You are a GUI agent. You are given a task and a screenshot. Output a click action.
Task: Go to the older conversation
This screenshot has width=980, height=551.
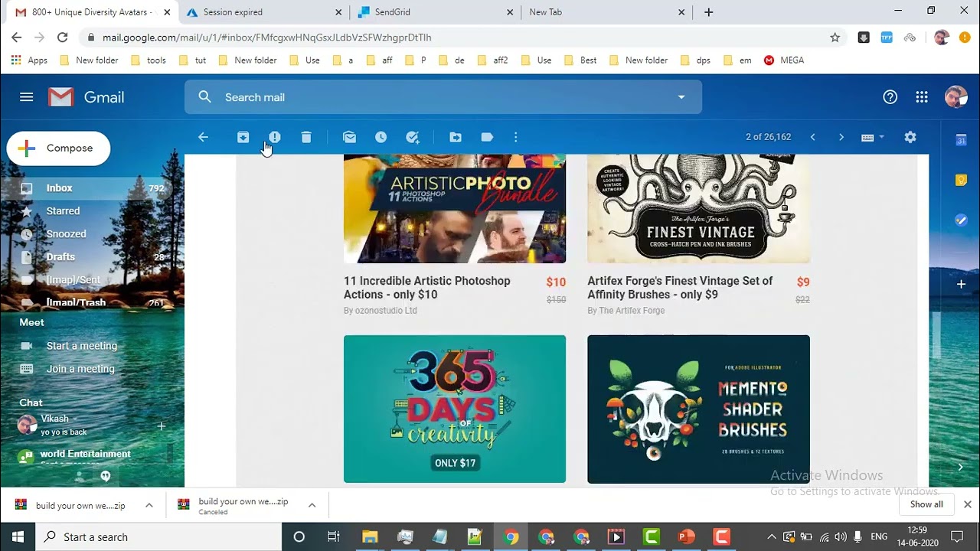coord(841,137)
